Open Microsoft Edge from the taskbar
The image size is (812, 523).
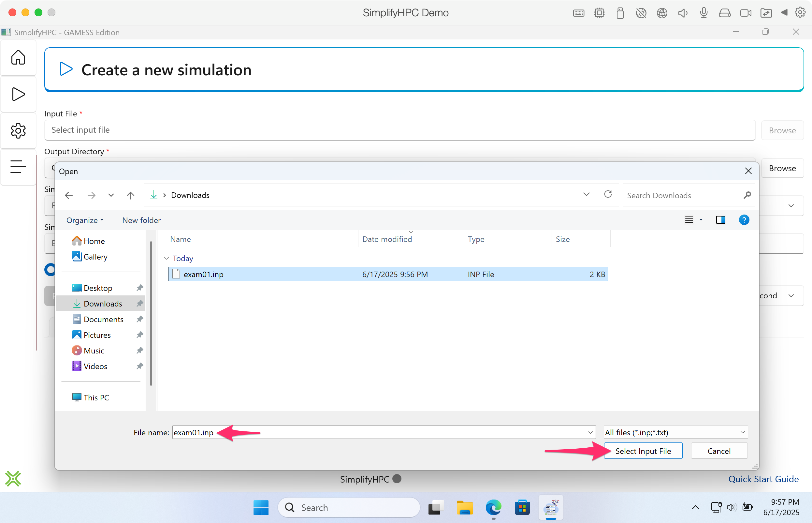[493, 508]
